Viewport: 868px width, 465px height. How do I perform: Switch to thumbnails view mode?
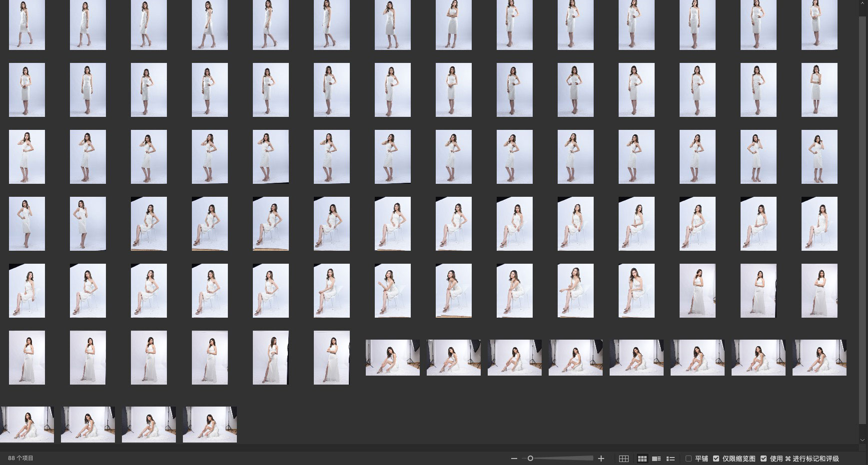[642, 459]
